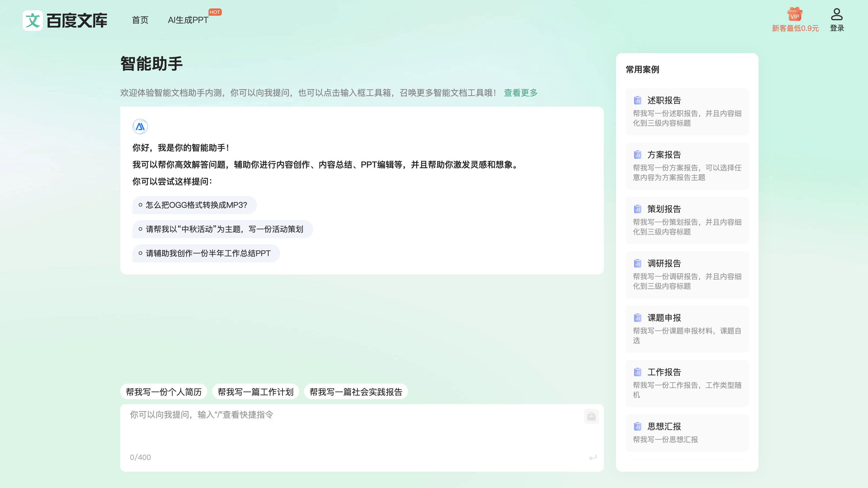Click the 方案报告 title text
The height and width of the screenshot is (488, 868).
(664, 155)
